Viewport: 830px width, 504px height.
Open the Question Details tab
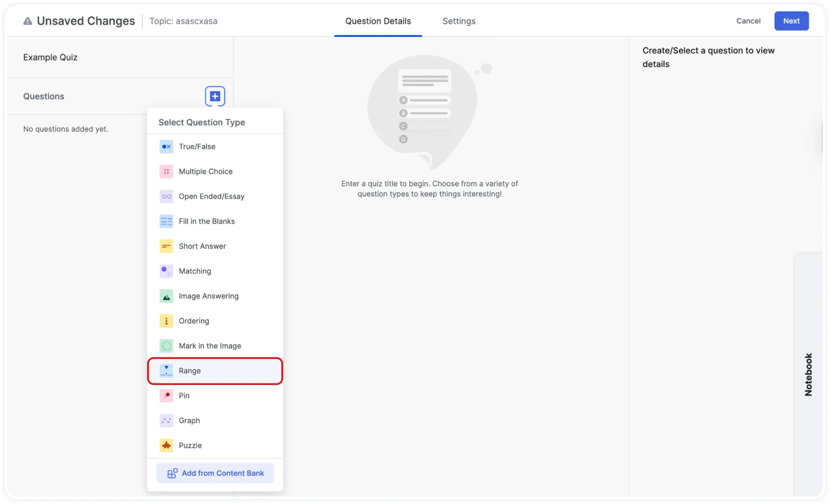click(x=378, y=21)
